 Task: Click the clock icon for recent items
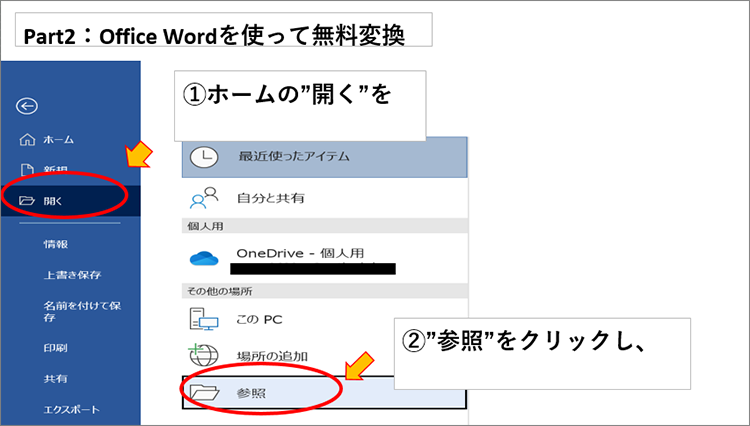[x=204, y=157]
